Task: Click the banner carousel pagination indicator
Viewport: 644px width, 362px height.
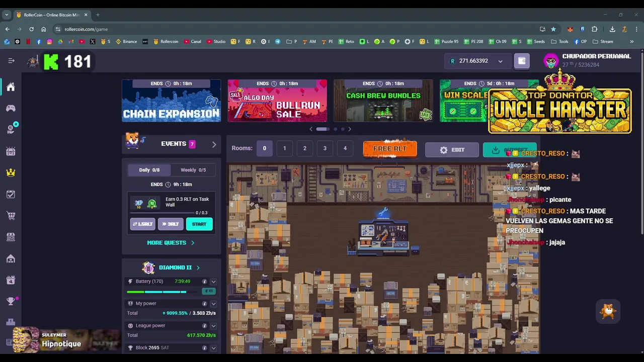Action: [330, 129]
